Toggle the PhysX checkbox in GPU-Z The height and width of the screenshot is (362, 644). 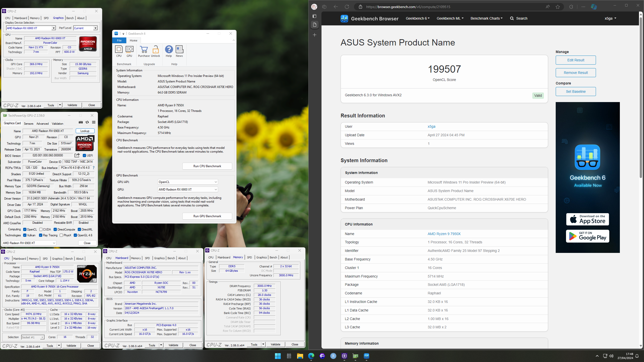[x=61, y=235]
